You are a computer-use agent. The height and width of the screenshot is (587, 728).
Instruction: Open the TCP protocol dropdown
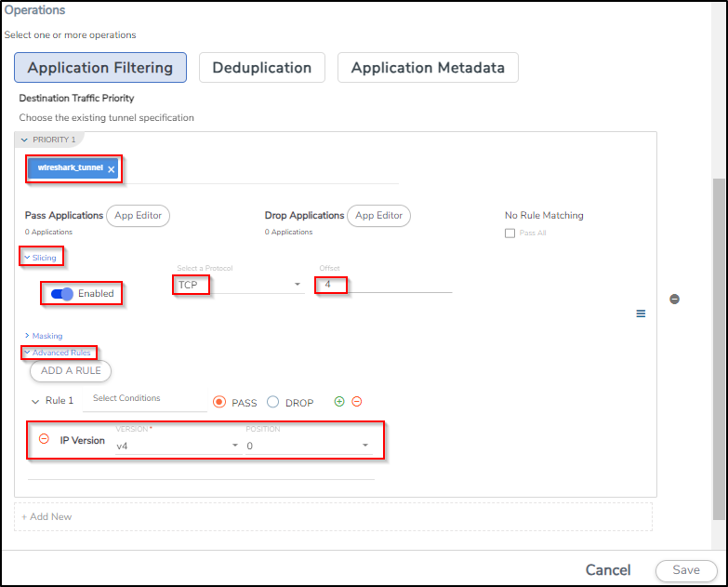coord(240,285)
